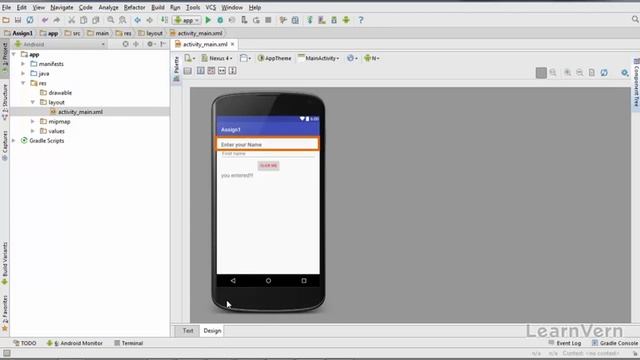
Task: Switch to the Design tab
Action: [212, 331]
